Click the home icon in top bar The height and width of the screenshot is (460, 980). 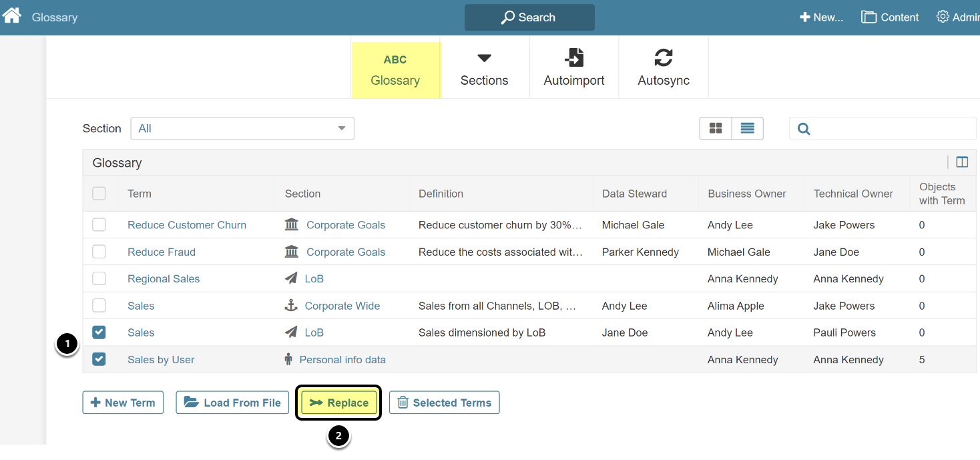(12, 16)
